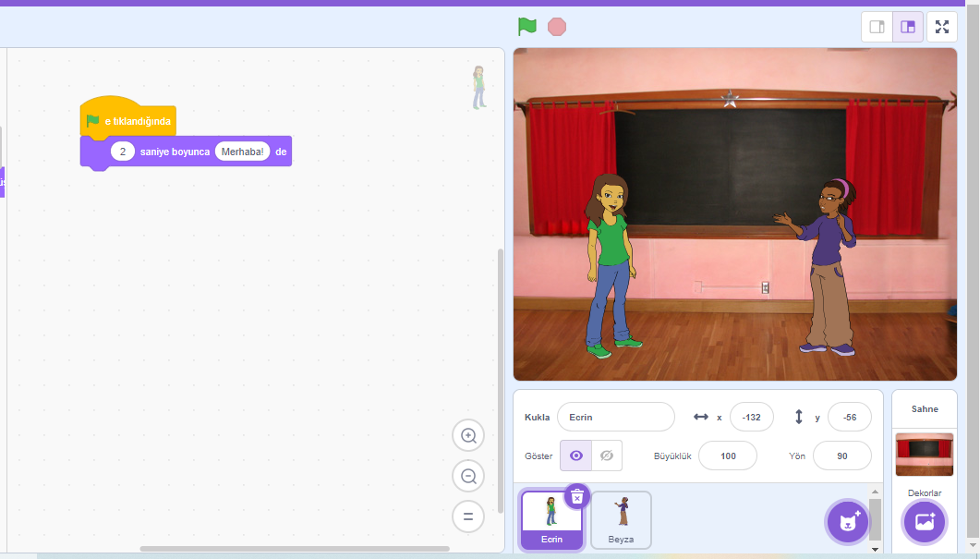Click the Sahne label in stage panel
980x559 pixels.
coord(925,409)
